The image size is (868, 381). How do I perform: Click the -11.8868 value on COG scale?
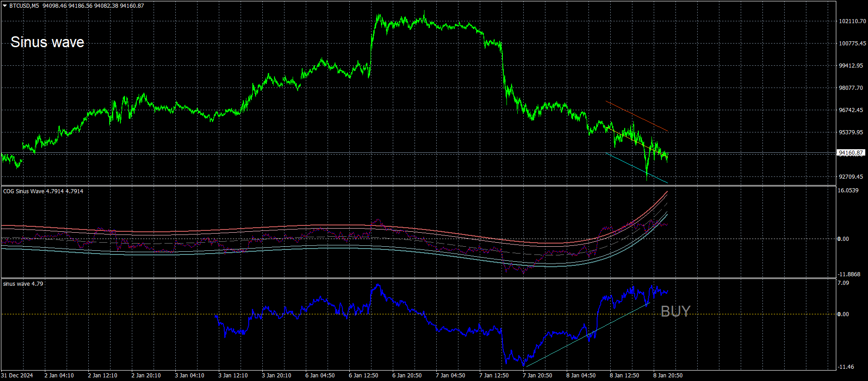point(849,274)
